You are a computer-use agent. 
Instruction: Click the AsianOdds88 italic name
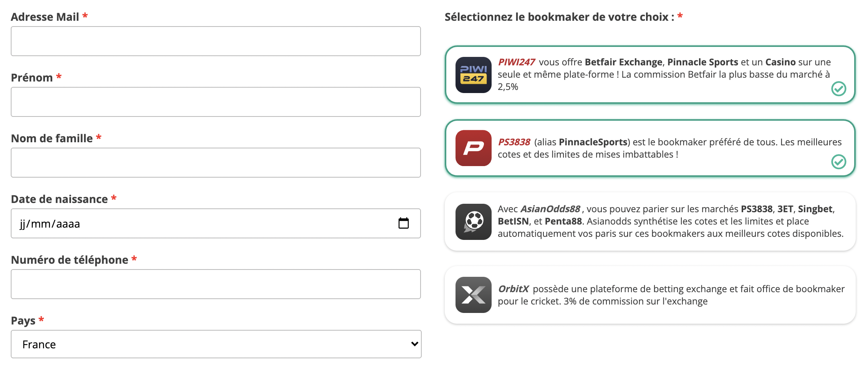[550, 209]
